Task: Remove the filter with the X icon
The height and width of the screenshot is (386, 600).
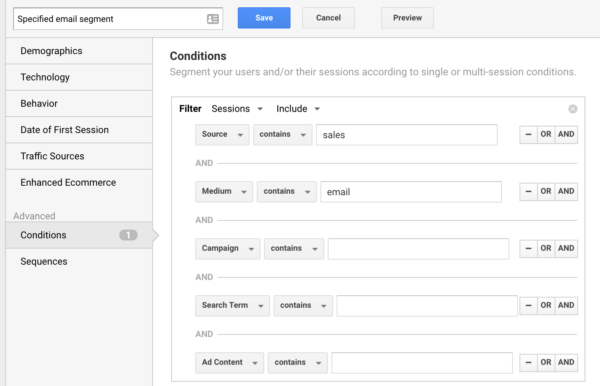Action: pos(572,109)
